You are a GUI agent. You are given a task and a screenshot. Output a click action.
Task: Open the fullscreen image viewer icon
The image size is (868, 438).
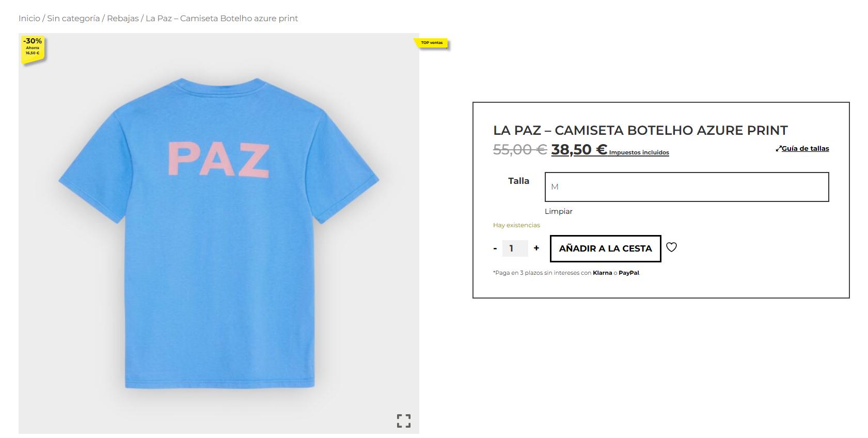click(404, 421)
